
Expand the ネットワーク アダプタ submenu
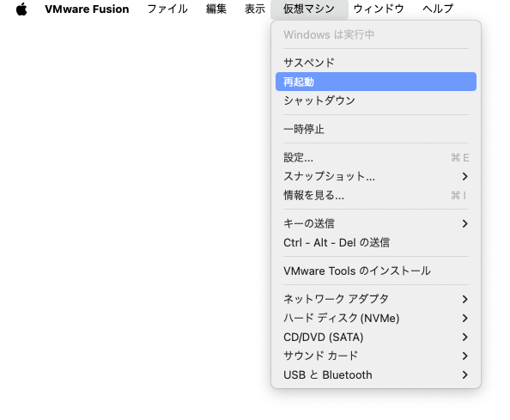pos(376,299)
